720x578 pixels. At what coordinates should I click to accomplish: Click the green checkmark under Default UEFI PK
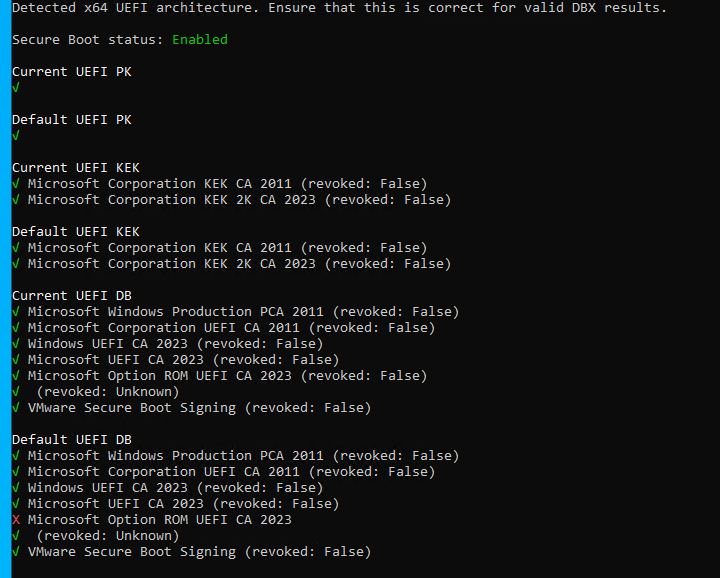point(16,136)
